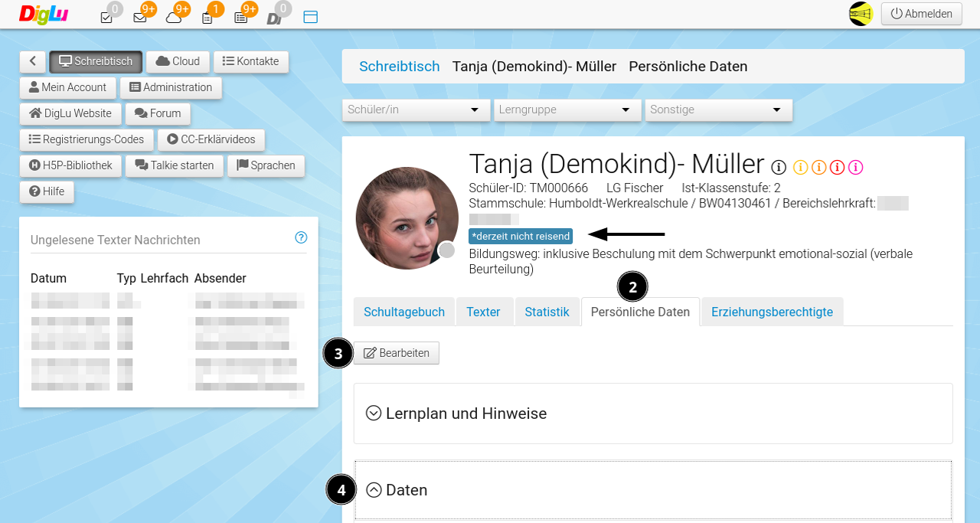Open the Schüler/in dropdown

pyautogui.click(x=416, y=110)
